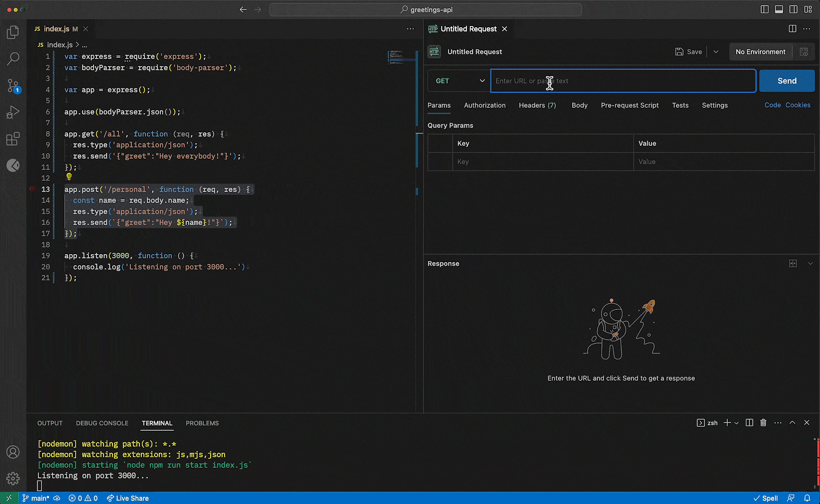Viewport: 820px width, 504px height.
Task: Click the lightbulb code action on line 12
Action: [69, 176]
